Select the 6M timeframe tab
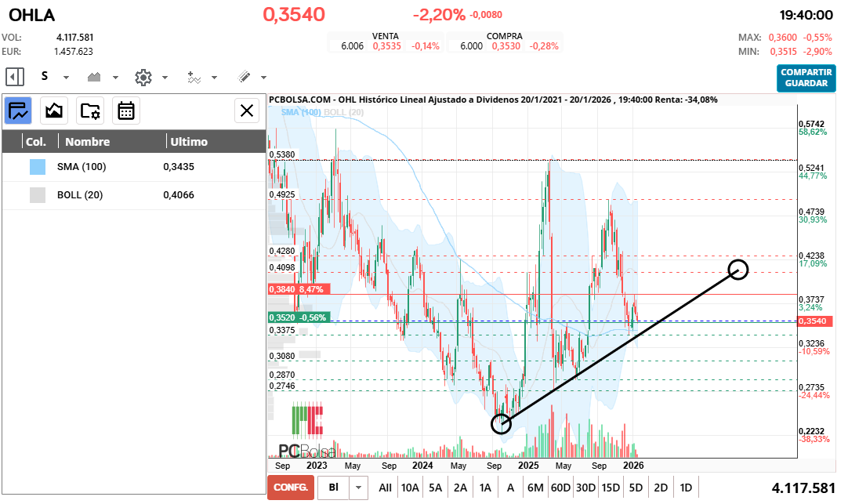The image size is (848, 504). pos(535,487)
